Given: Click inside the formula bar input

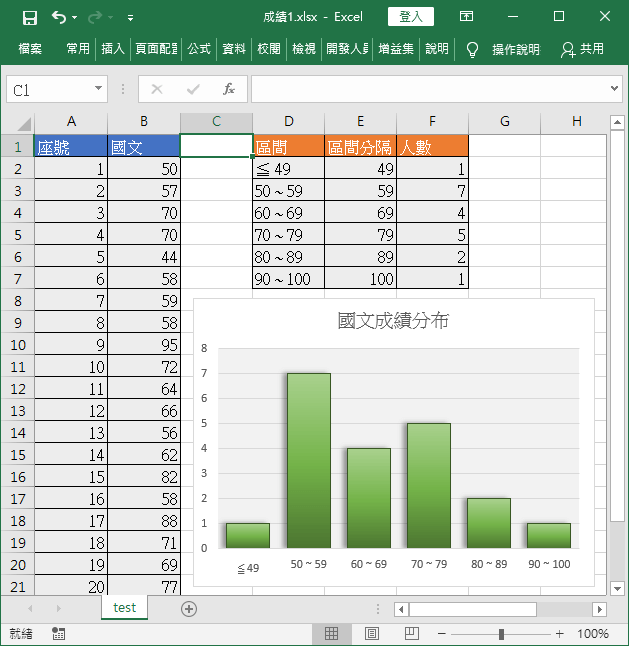Looking at the screenshot, I should 429,89.
